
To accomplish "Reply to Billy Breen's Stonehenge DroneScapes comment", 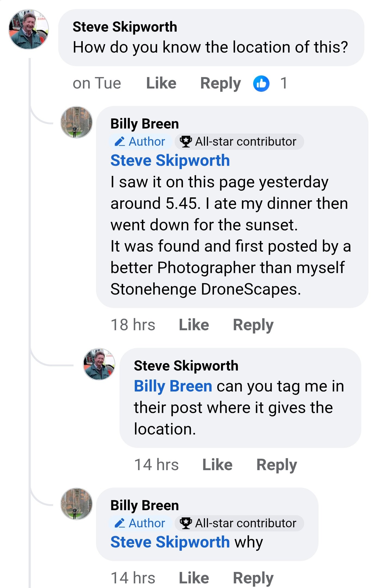I will (x=253, y=325).
